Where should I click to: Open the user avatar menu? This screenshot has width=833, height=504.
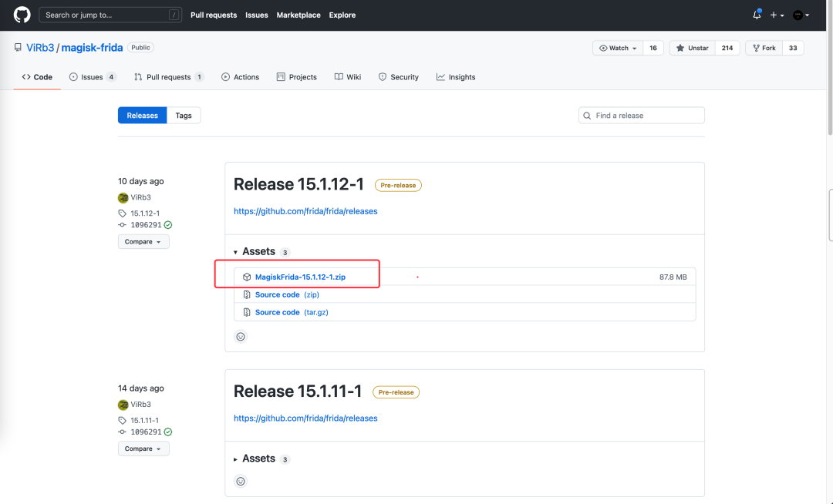pyautogui.click(x=801, y=15)
